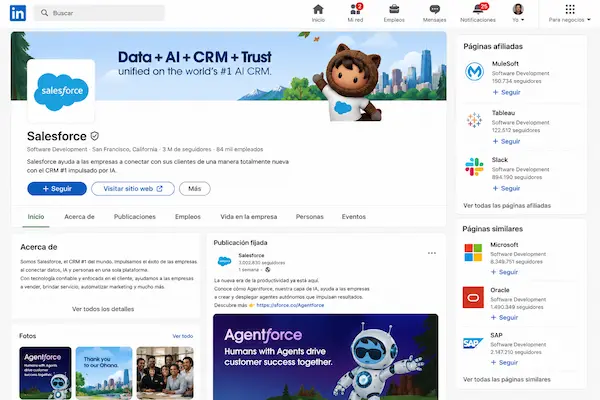Click the Oracle logo icon
The height and width of the screenshot is (400, 600).
pyautogui.click(x=473, y=297)
